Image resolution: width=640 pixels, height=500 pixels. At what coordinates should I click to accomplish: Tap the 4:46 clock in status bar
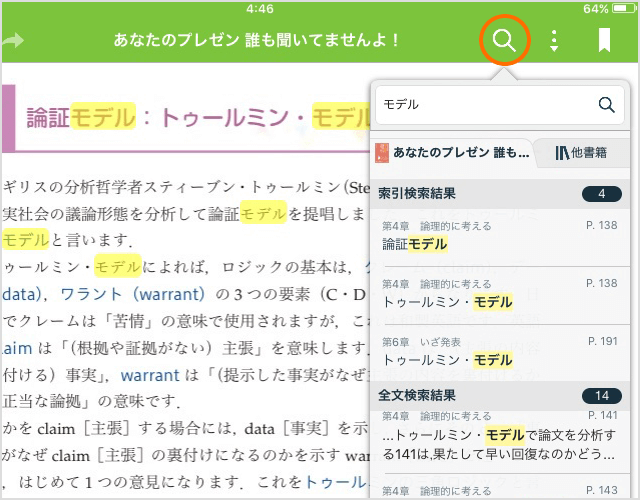point(260,9)
